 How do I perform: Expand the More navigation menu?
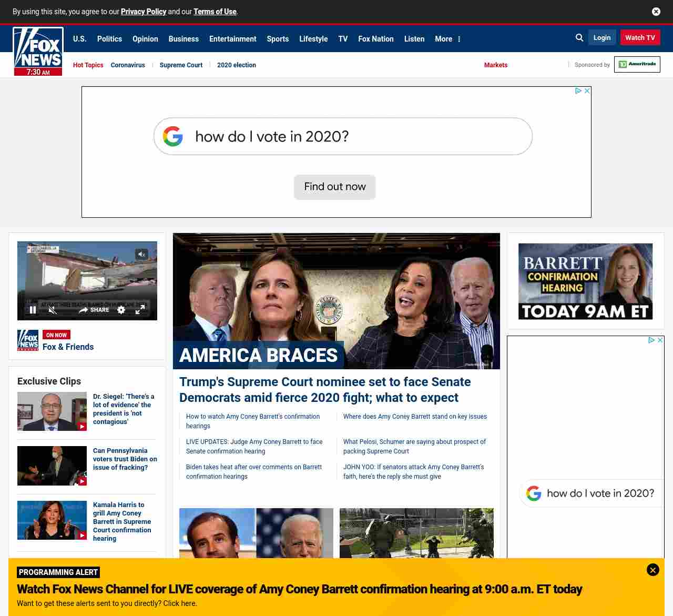coord(447,39)
